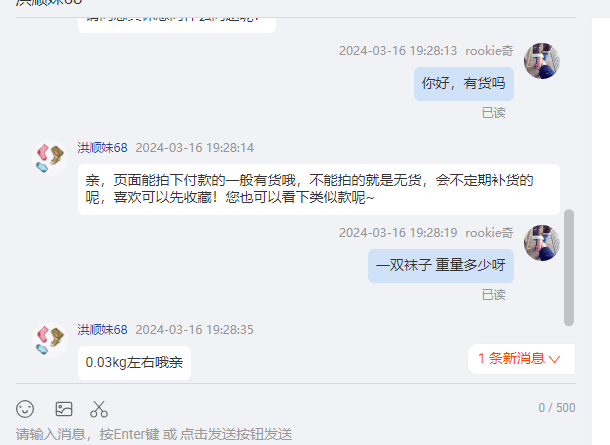This screenshot has width=610, height=445.
Task: Click the red chevron on new message pill
Action: [x=554, y=359]
